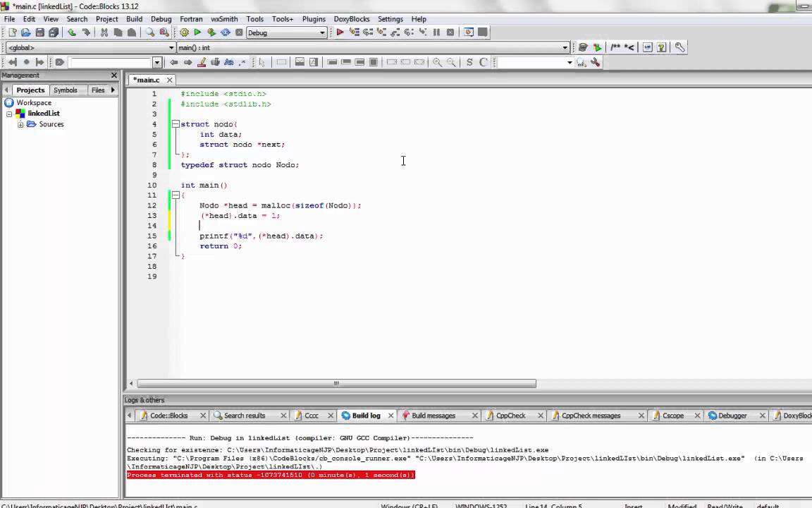Open Find with magnifier icon
The width and height of the screenshot is (812, 508).
[x=150, y=32]
